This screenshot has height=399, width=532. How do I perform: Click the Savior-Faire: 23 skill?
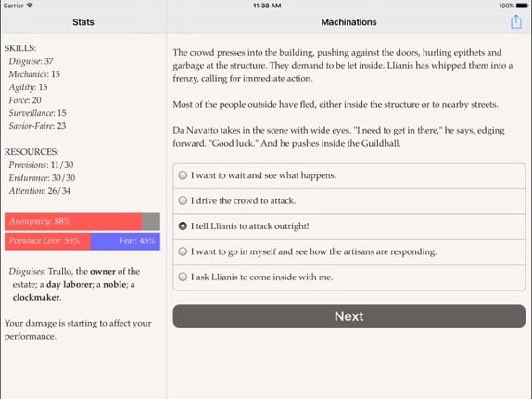click(37, 126)
